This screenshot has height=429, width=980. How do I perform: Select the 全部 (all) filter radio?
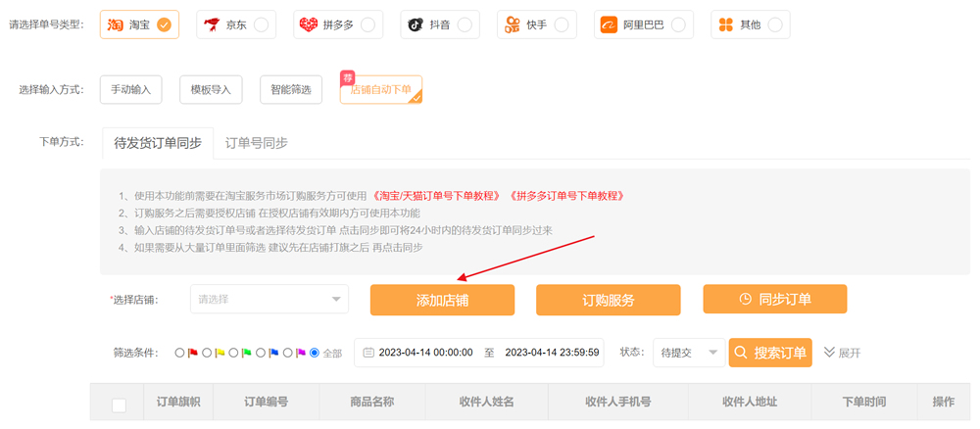[x=315, y=353]
